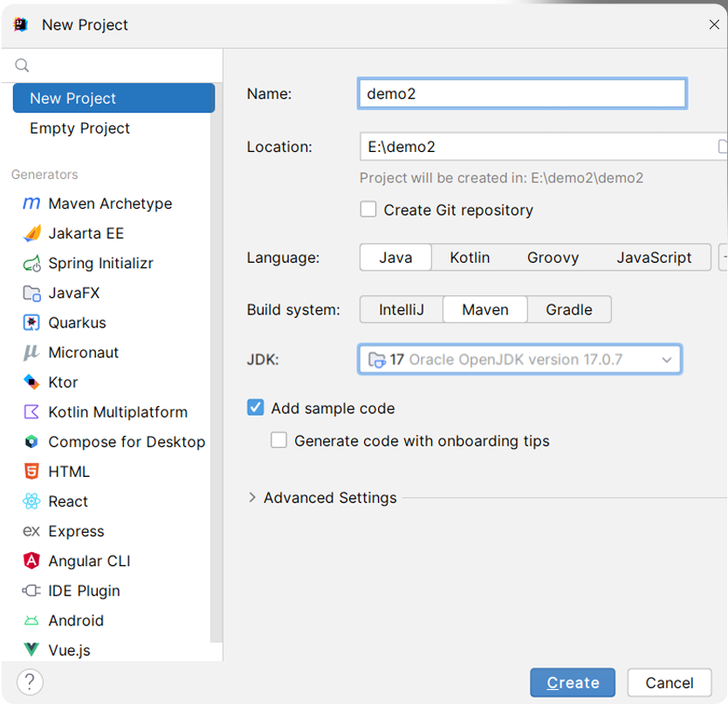Click the Compose for Desktop icon
Image resolution: width=728 pixels, height=711 pixels.
(x=31, y=442)
